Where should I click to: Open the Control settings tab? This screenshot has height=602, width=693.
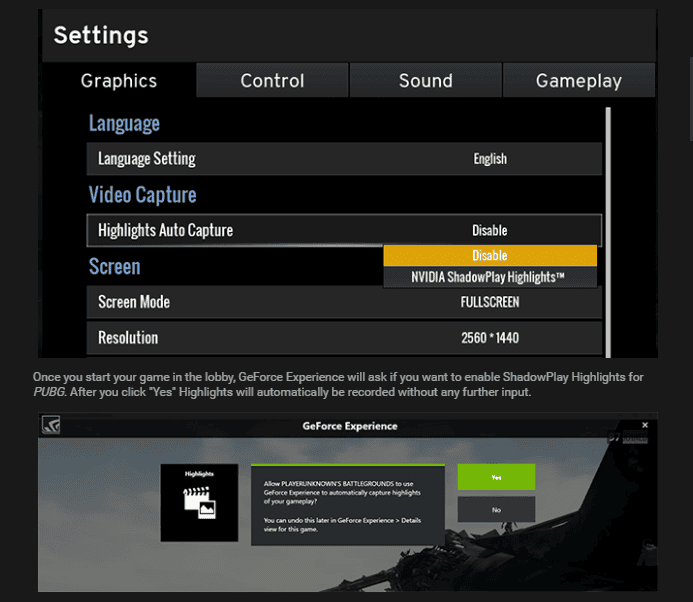tap(272, 81)
